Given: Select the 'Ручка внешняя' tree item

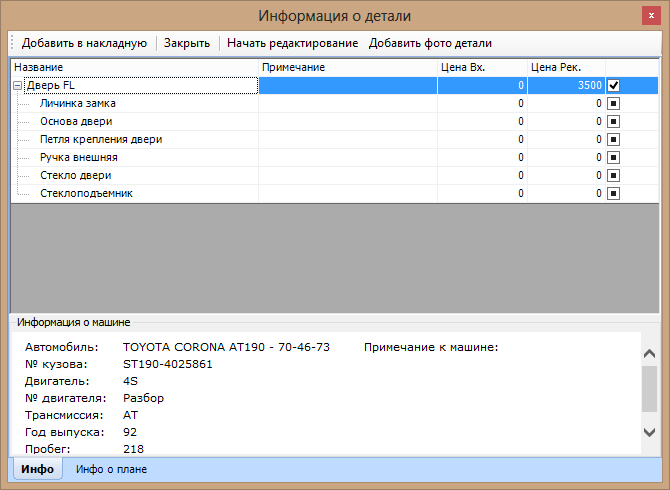Looking at the screenshot, I should coord(79,157).
